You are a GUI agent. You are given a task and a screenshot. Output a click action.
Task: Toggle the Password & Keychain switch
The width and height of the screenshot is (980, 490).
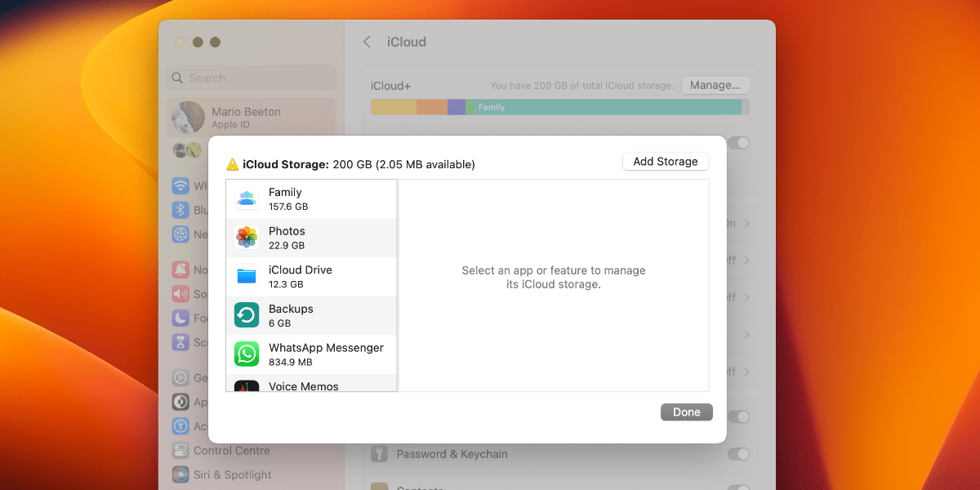739,454
